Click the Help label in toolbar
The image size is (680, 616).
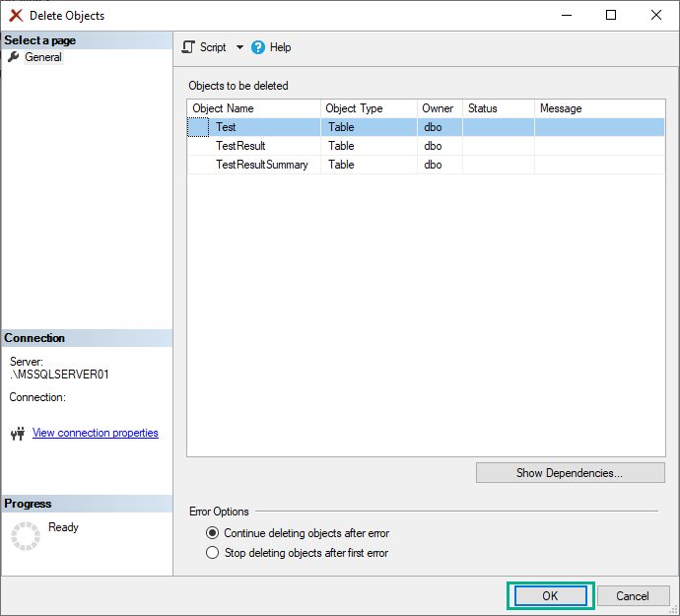click(x=280, y=47)
